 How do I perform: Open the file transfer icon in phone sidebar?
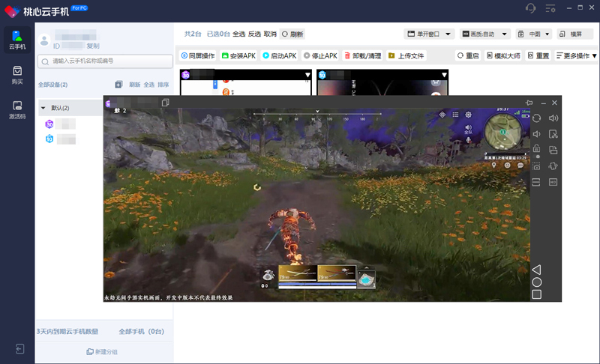pyautogui.click(x=553, y=150)
